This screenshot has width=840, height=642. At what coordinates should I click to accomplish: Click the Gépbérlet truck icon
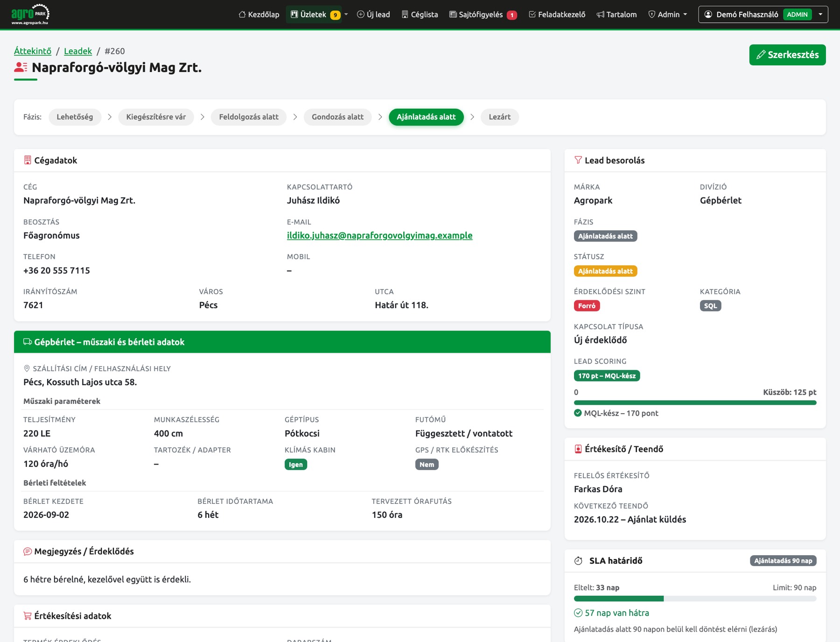(x=28, y=342)
